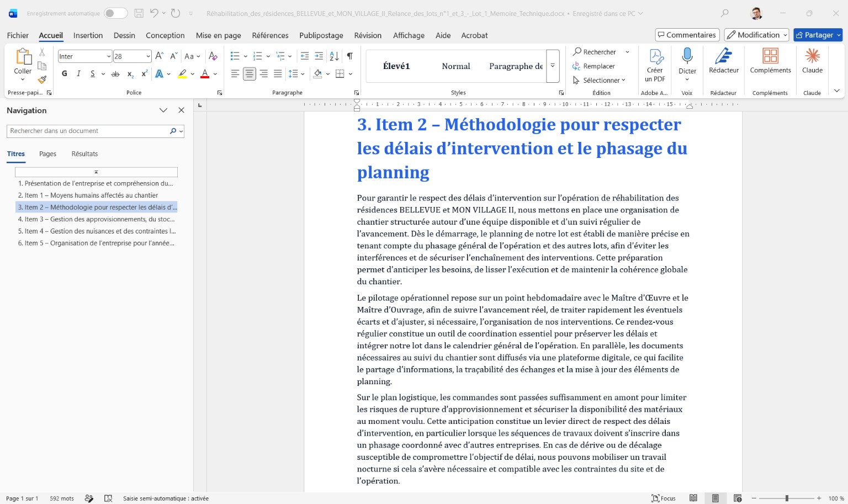
Task: Expand the Styles gallery
Action: 553,66
